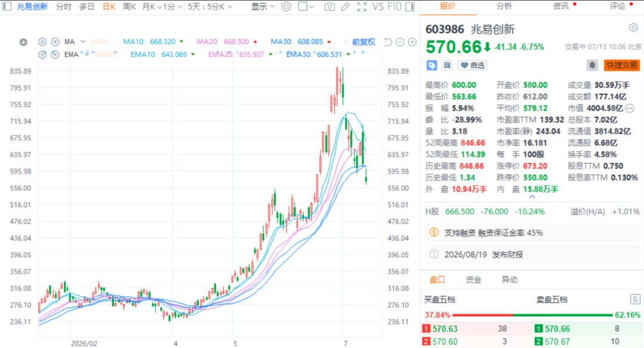Viewport: 644px width, 348px height.
Task: Click H股 666.500 quote row
Action: [x=532, y=211]
